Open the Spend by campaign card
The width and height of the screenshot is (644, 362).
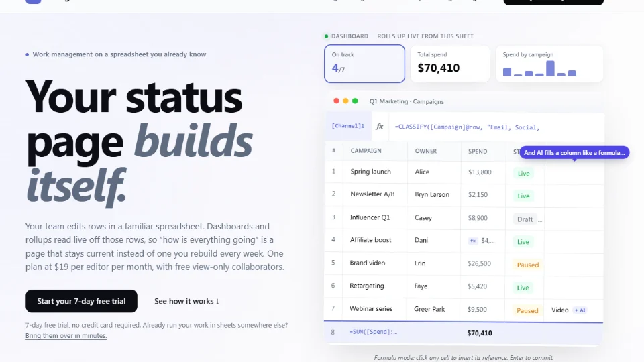point(549,64)
